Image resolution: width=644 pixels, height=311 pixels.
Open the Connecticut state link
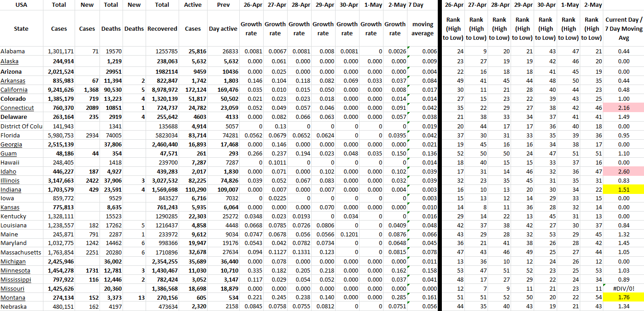(17, 108)
